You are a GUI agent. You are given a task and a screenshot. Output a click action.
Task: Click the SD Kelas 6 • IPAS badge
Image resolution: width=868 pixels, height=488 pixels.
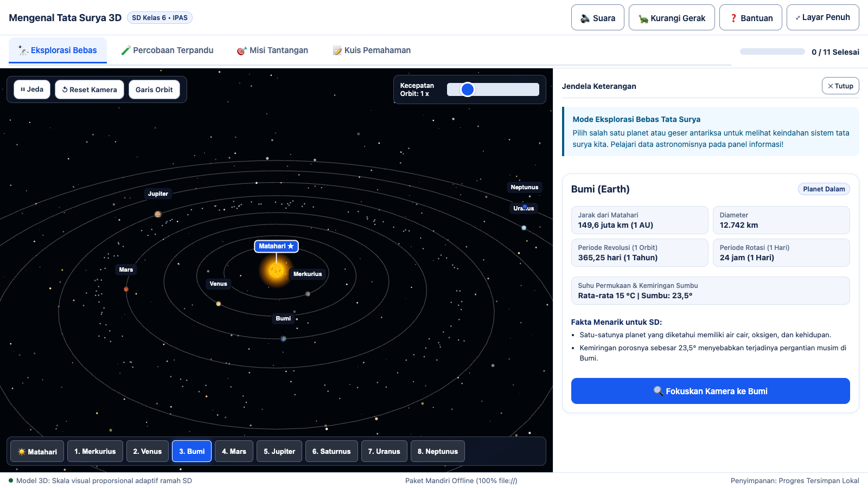[159, 17]
